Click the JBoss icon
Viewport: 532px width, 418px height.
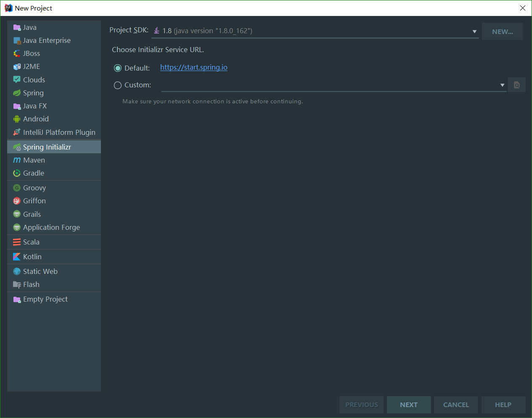(17, 53)
